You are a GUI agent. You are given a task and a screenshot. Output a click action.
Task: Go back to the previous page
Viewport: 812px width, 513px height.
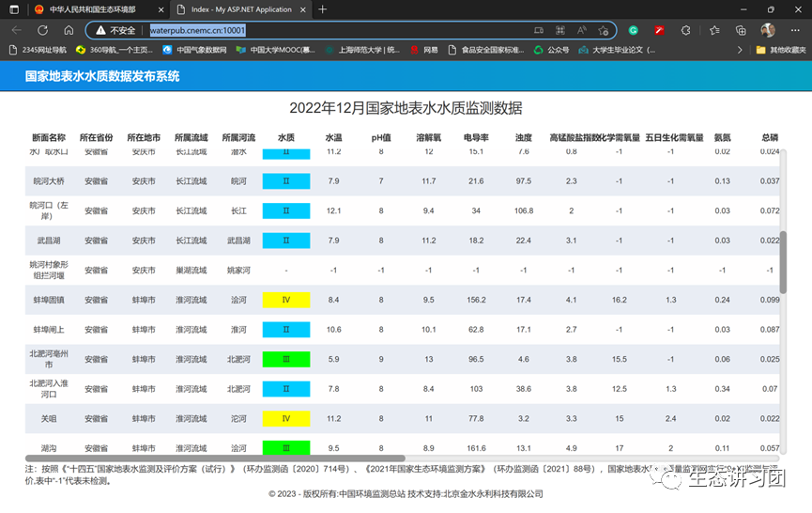17,30
